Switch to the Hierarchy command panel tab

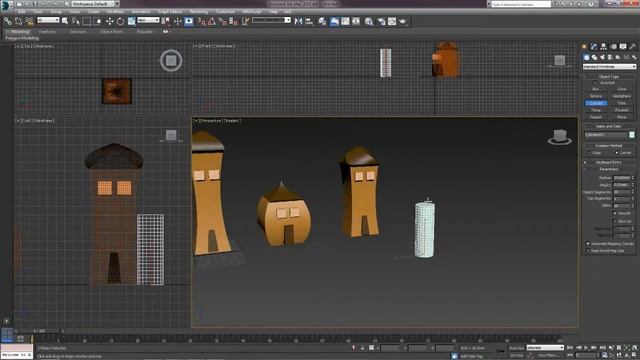point(603,47)
